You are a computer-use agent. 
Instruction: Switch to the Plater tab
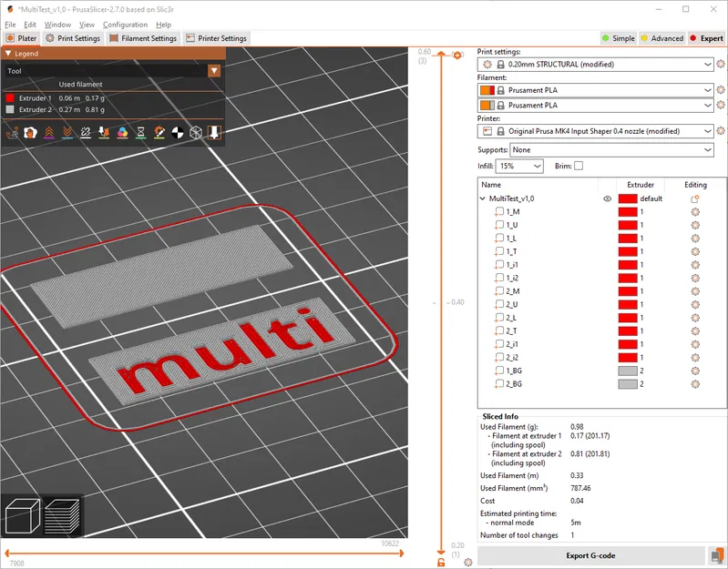[x=21, y=38]
